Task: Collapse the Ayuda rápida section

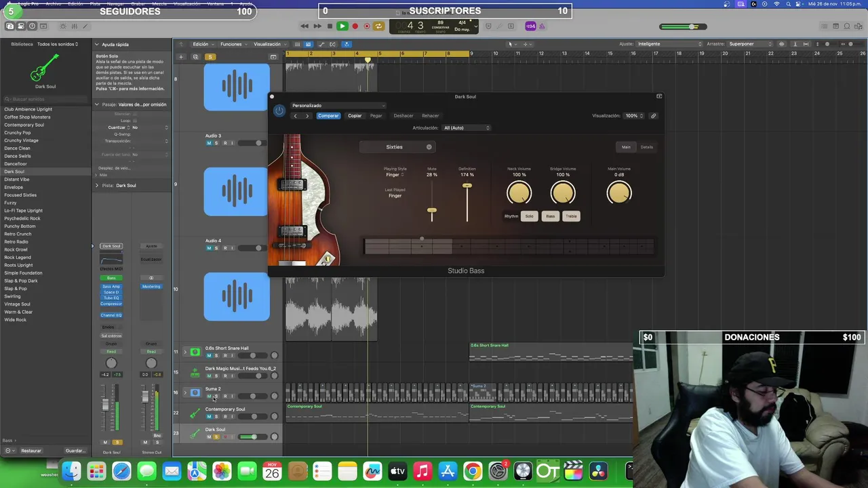Action: (x=97, y=45)
